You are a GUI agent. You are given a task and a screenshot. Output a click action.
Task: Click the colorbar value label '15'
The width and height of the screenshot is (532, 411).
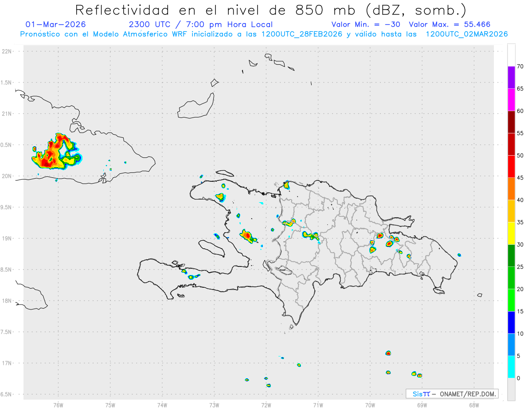click(x=520, y=311)
